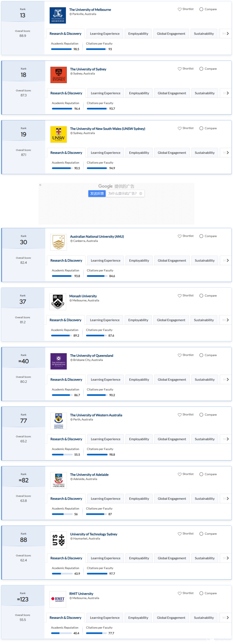This screenshot has height=644, width=233.
Task: Open Employability tab for University of Sydney
Action: click(139, 93)
